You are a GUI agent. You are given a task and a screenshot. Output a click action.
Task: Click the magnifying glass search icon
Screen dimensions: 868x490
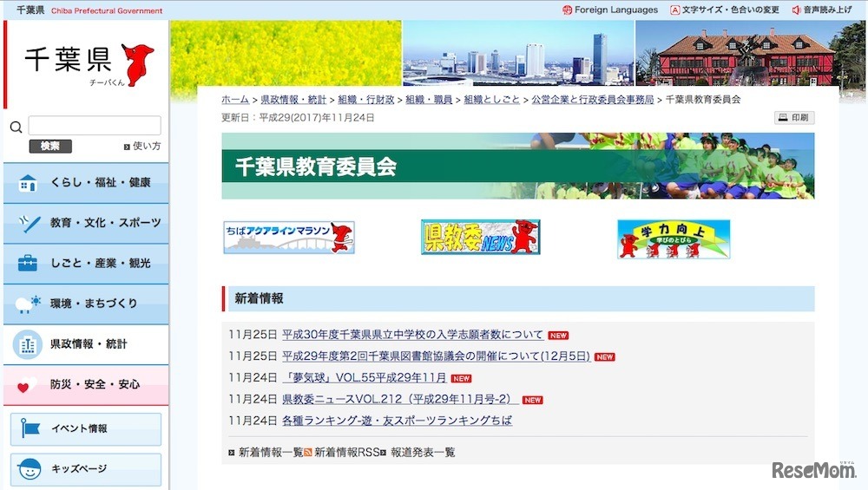[16, 127]
